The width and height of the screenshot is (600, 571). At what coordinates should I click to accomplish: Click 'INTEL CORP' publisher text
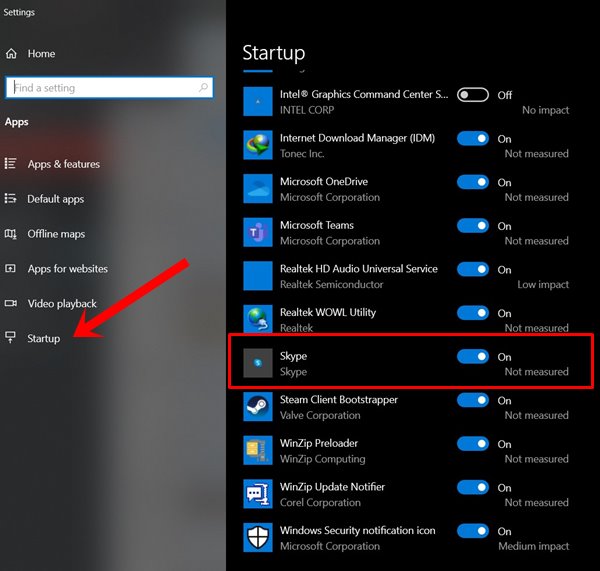[x=307, y=110]
